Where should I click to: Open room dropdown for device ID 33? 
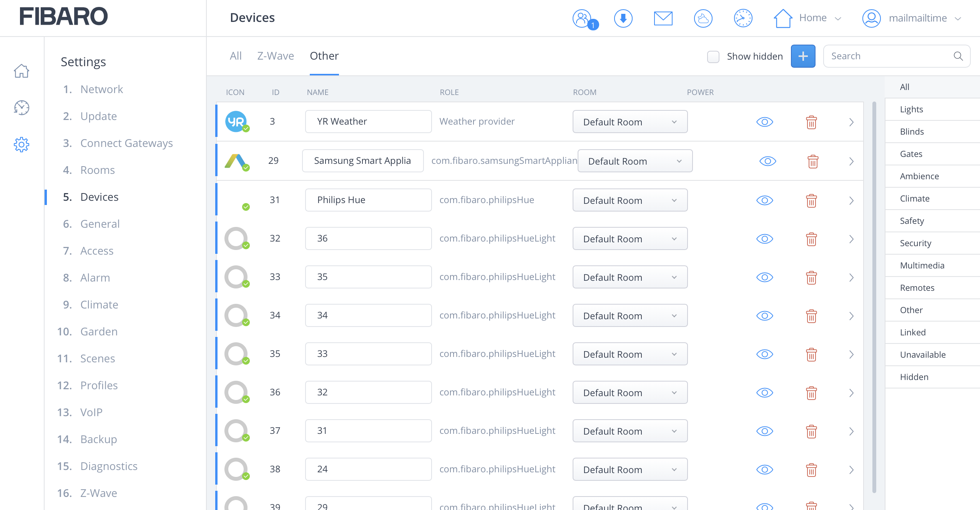coord(630,277)
